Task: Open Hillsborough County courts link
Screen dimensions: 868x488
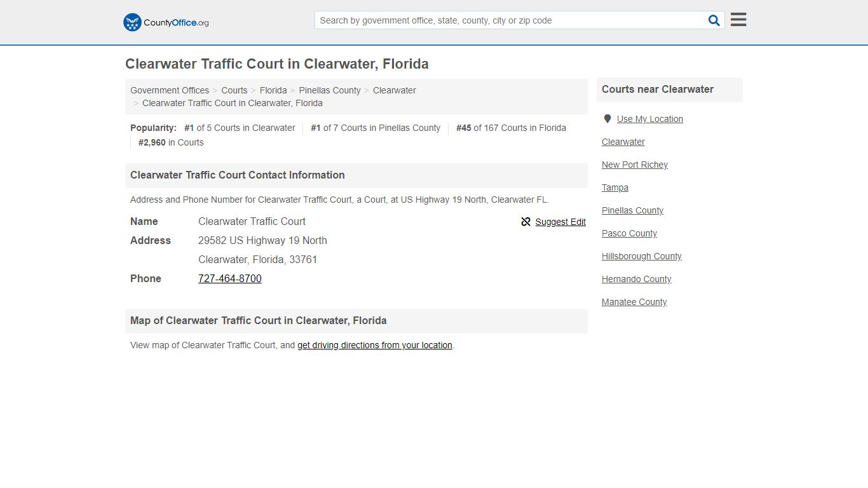Action: pos(642,256)
